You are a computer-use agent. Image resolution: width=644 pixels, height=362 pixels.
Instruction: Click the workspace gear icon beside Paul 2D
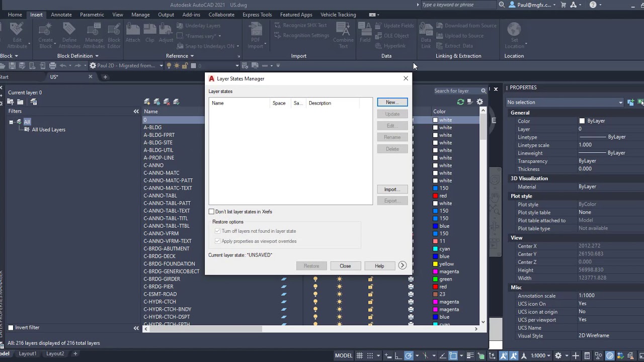pyautogui.click(x=93, y=65)
